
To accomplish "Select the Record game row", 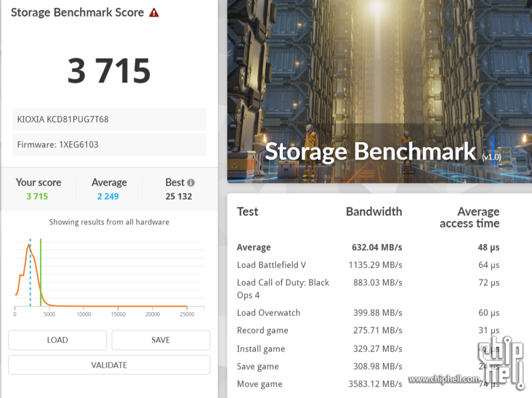I will (368, 331).
